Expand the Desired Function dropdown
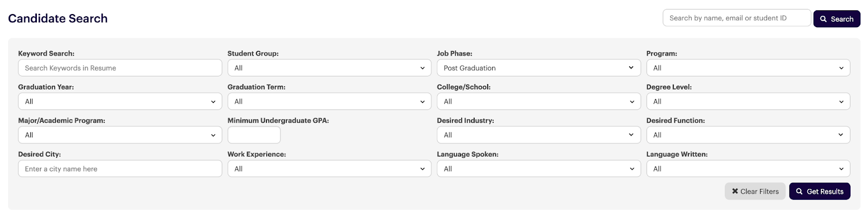This screenshot has height=222, width=868. point(748,135)
